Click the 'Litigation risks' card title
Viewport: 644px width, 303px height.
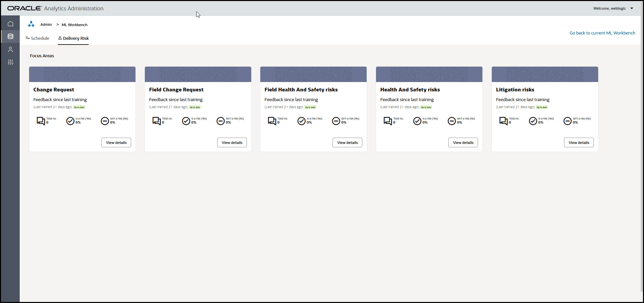coord(515,90)
